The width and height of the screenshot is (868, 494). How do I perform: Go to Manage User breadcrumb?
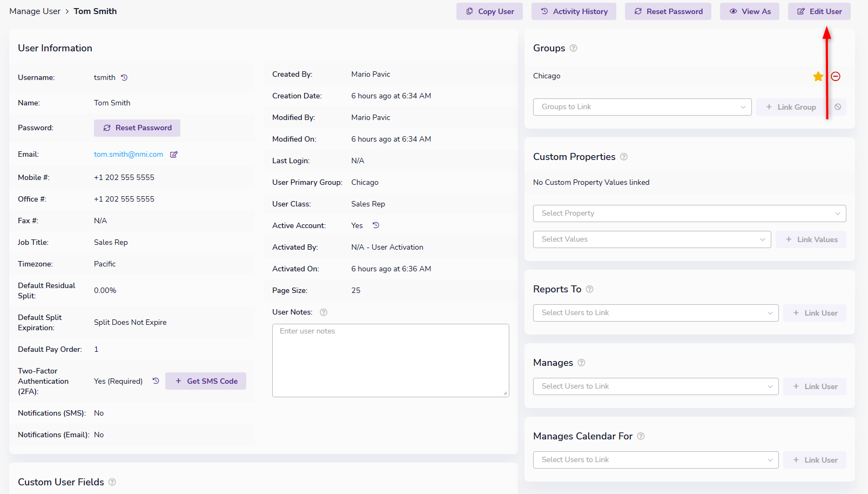coord(35,11)
